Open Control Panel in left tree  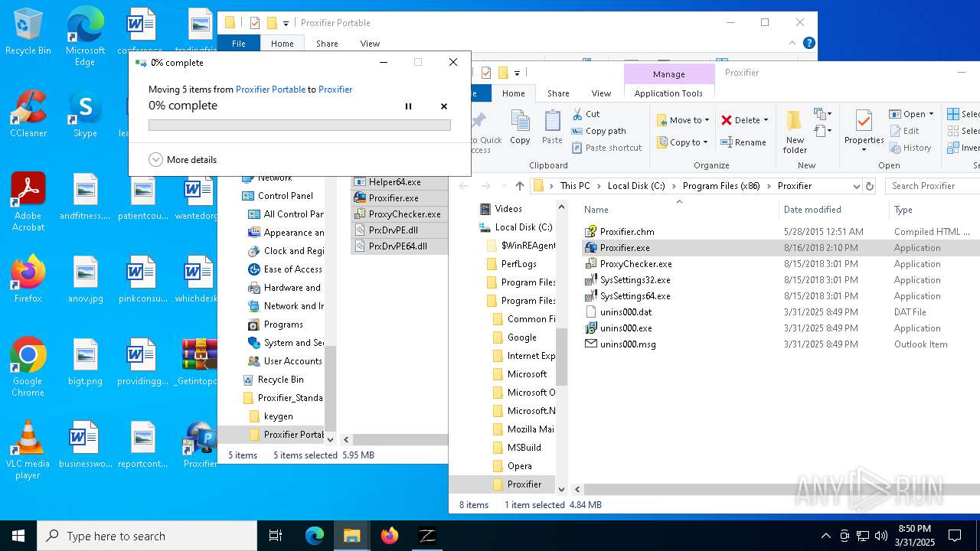285,196
